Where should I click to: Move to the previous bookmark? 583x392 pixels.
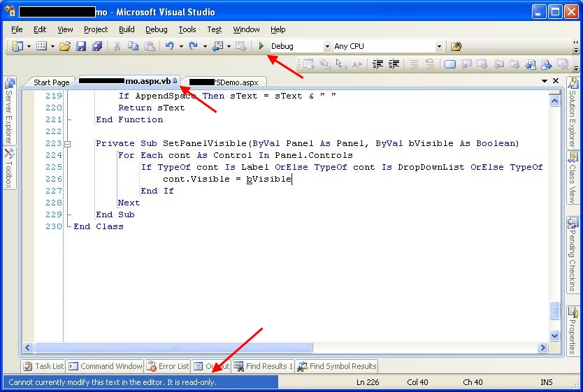466,64
